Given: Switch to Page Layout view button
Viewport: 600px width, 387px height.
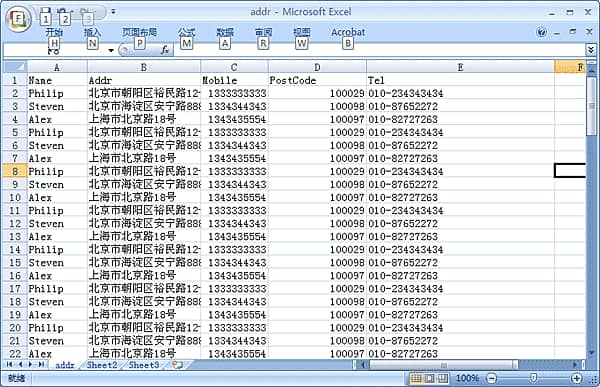Looking at the screenshot, I should pyautogui.click(x=430, y=379).
